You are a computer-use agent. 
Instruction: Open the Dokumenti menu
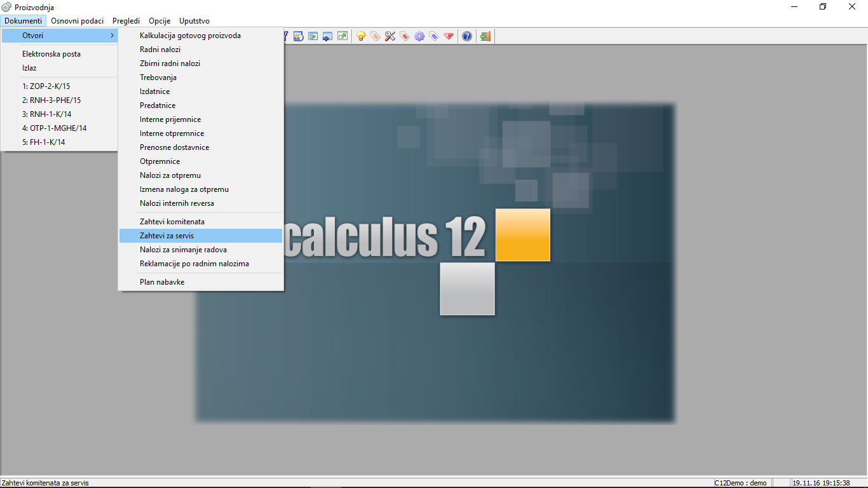click(24, 21)
